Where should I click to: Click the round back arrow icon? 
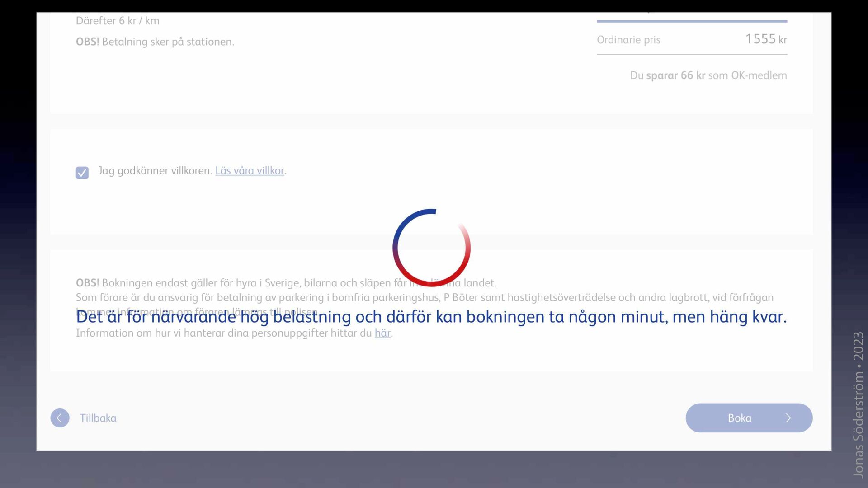[x=60, y=418]
